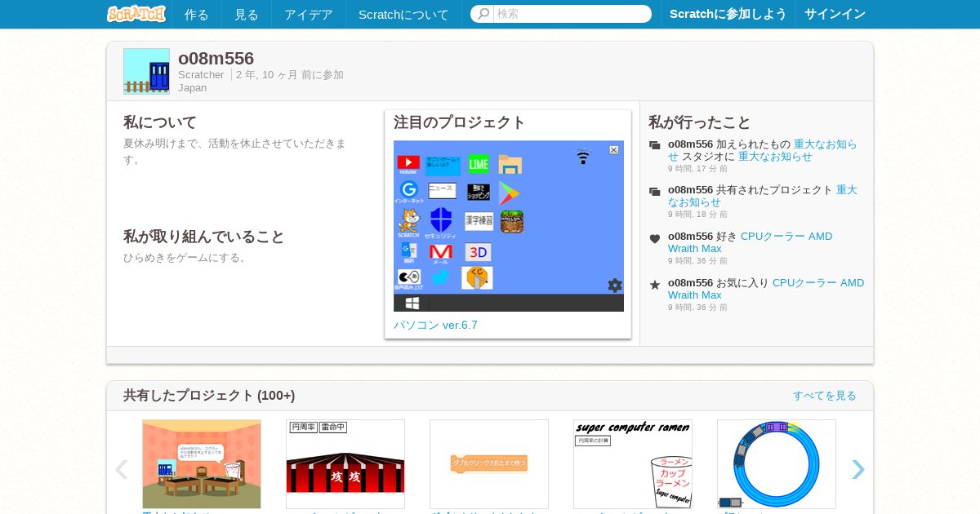Open the 見る menu item

[247, 14]
